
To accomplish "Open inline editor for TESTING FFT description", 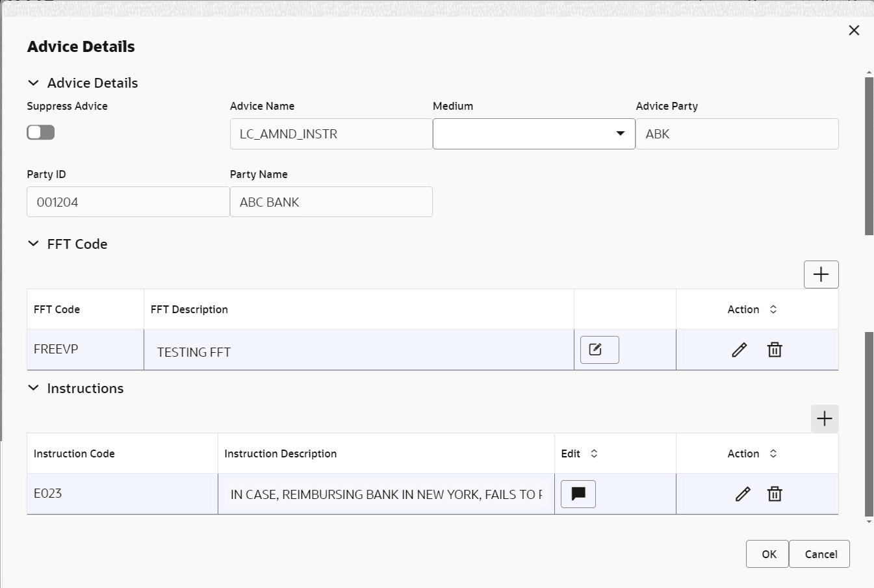I will (598, 350).
